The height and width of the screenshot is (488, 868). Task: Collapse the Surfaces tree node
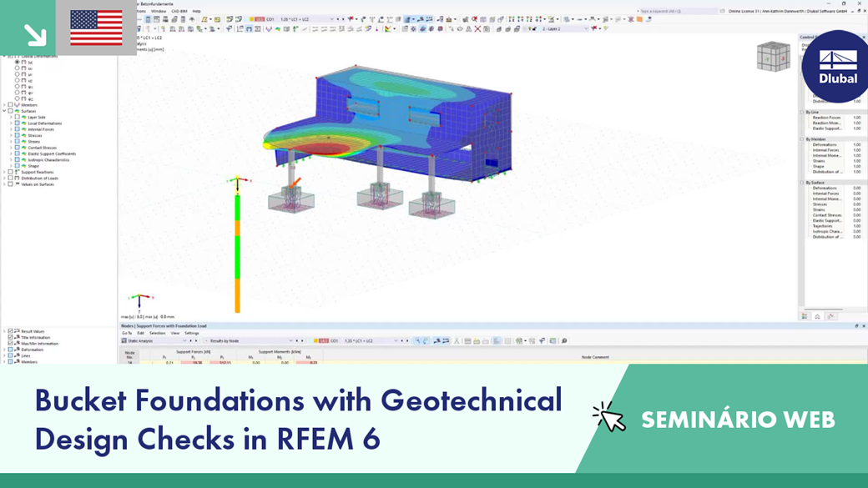point(4,111)
